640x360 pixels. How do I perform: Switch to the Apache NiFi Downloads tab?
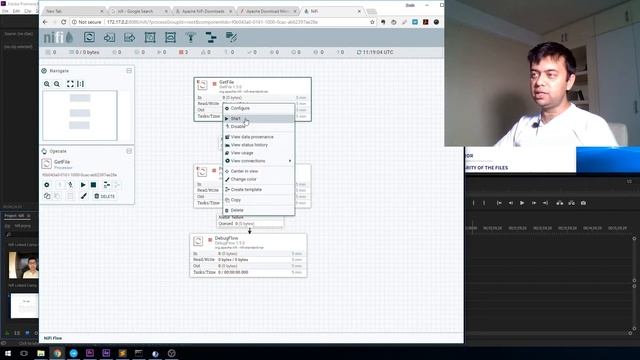coord(202,11)
